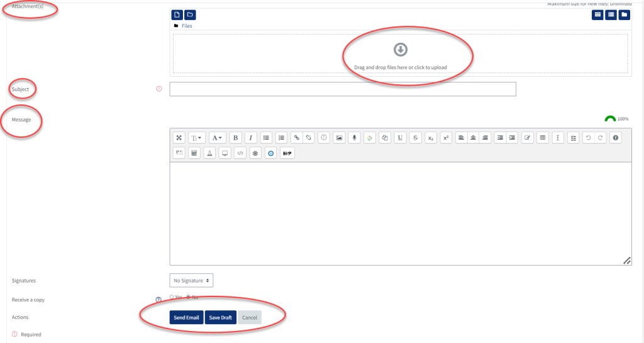Center align text
The image size is (644, 343).
[473, 138]
